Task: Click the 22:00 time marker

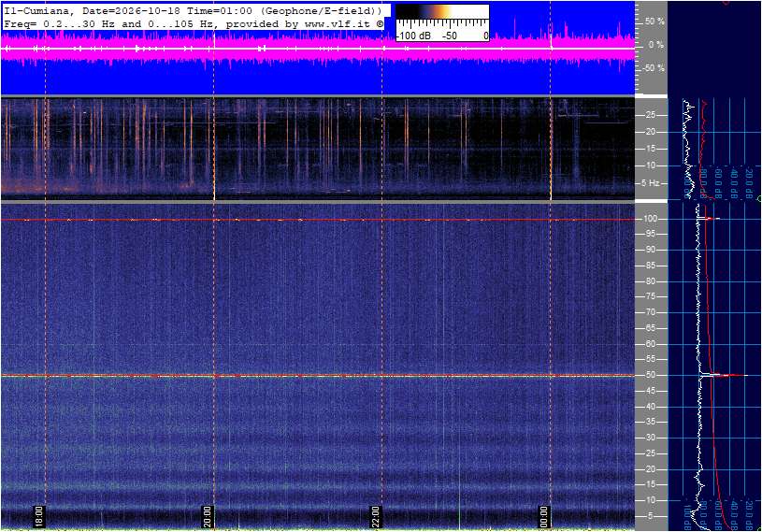Action: click(x=375, y=516)
